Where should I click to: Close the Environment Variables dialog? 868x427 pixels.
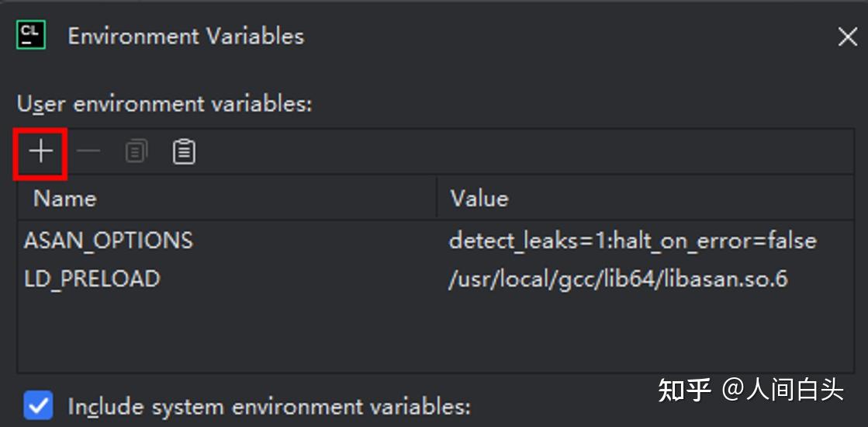click(x=847, y=36)
